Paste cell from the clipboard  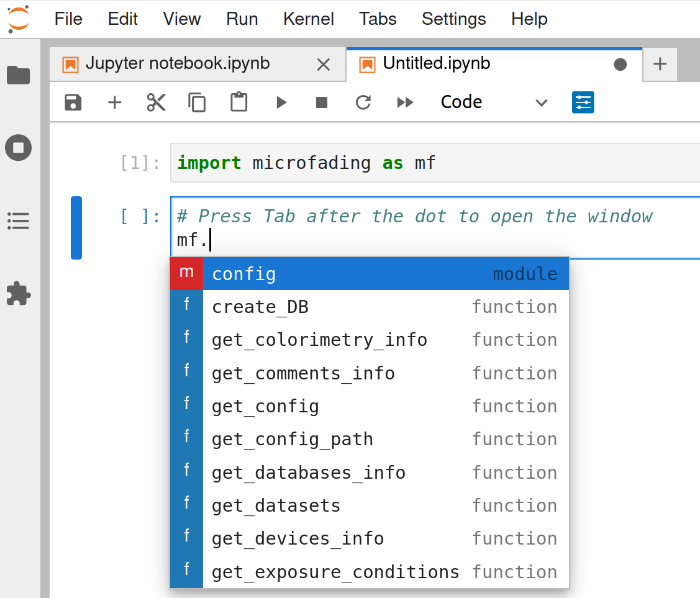tap(239, 102)
